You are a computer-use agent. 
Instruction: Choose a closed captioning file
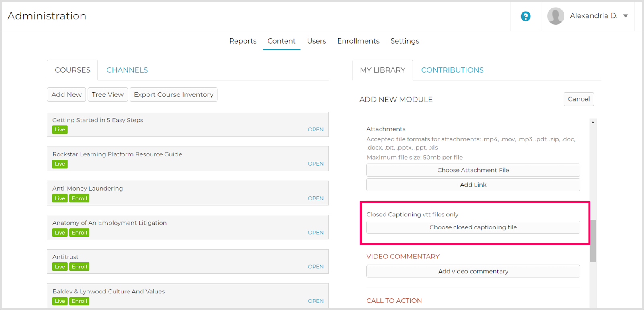tap(473, 227)
